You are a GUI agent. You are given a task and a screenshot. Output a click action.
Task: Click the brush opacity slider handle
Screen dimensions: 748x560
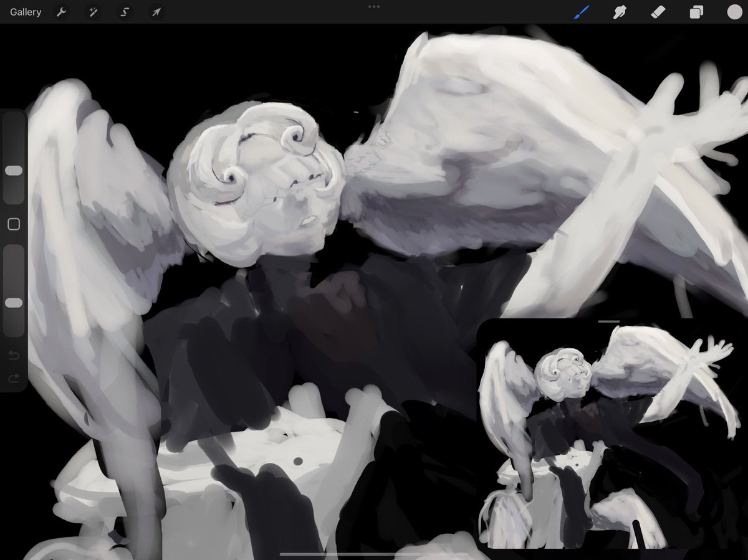[14, 302]
